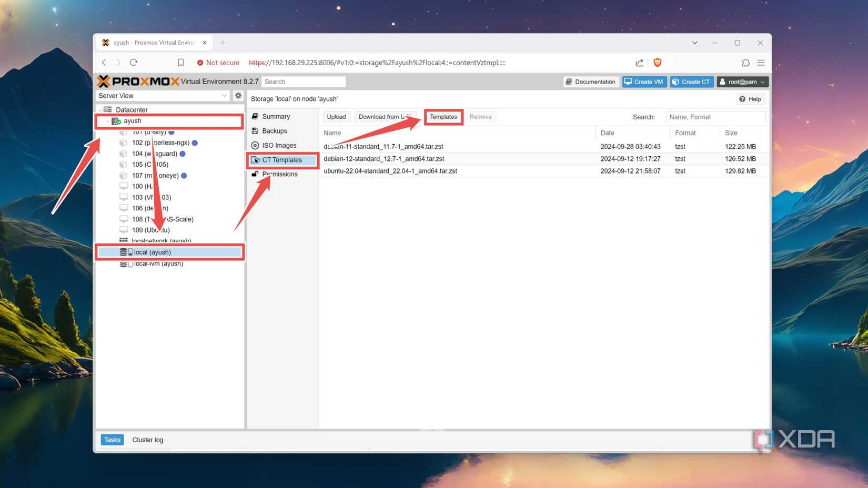Screen dimensions: 868x488
Task: Open the browser extensions puzzle icon
Action: pos(745,63)
